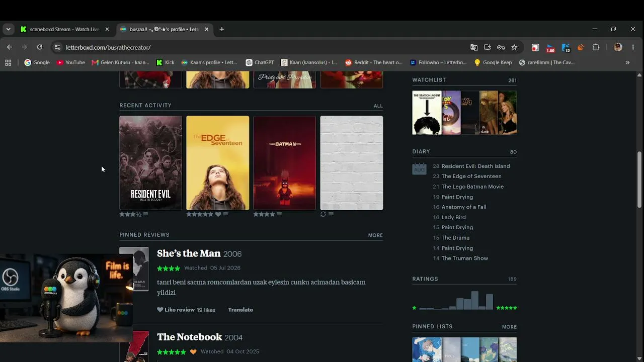Close the sceneboxd Stream tab
The image size is (644, 362).
coord(107,29)
